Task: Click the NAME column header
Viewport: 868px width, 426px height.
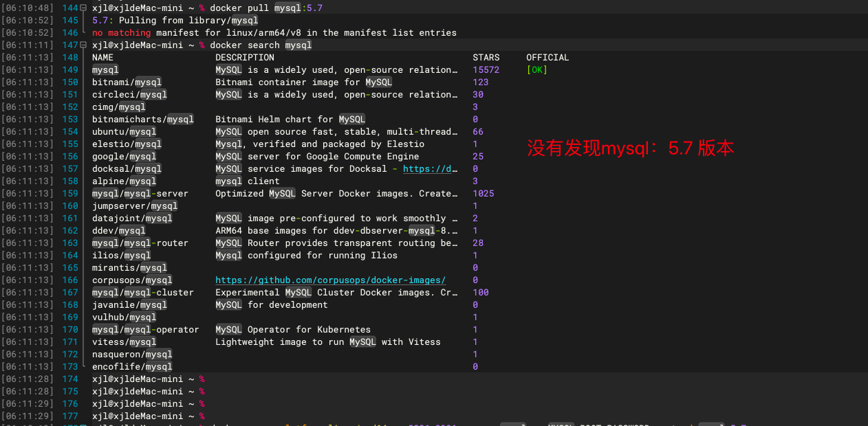Action: 102,58
